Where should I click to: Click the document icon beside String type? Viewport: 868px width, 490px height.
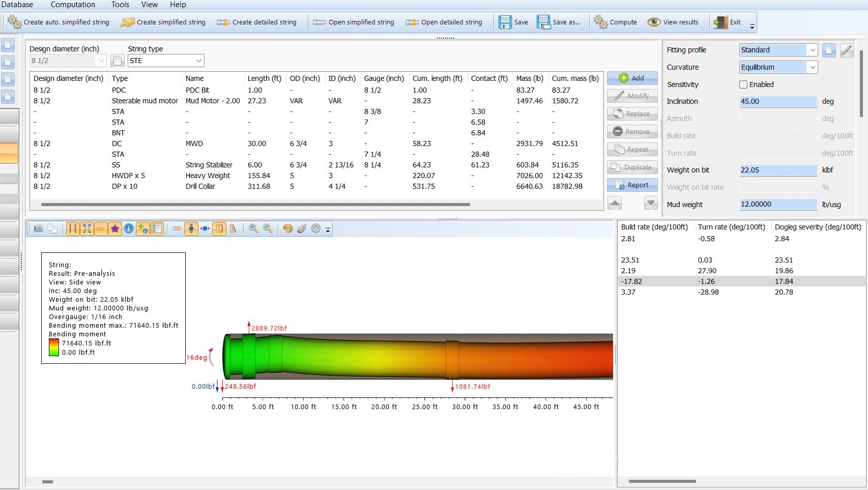click(x=118, y=61)
